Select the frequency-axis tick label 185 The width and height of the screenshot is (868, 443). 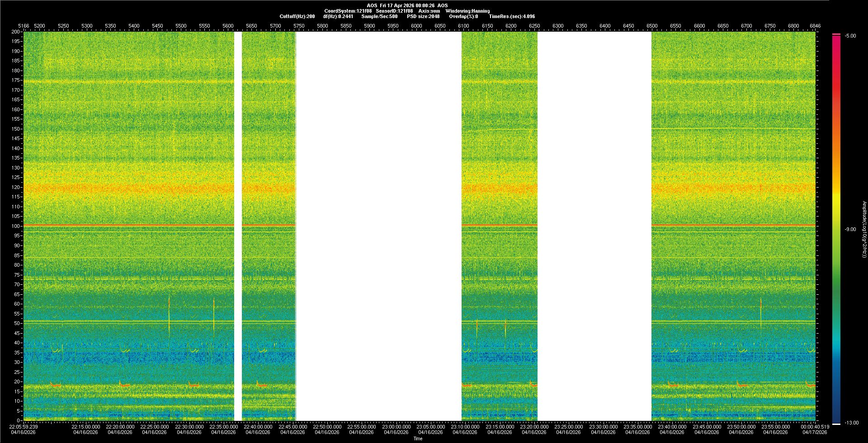tap(16, 61)
